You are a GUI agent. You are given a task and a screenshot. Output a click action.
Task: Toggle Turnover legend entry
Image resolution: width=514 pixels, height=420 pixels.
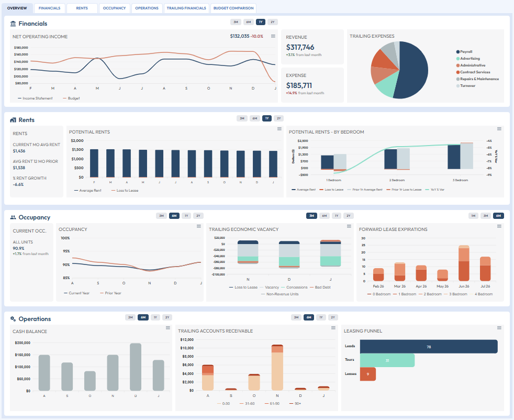click(466, 86)
